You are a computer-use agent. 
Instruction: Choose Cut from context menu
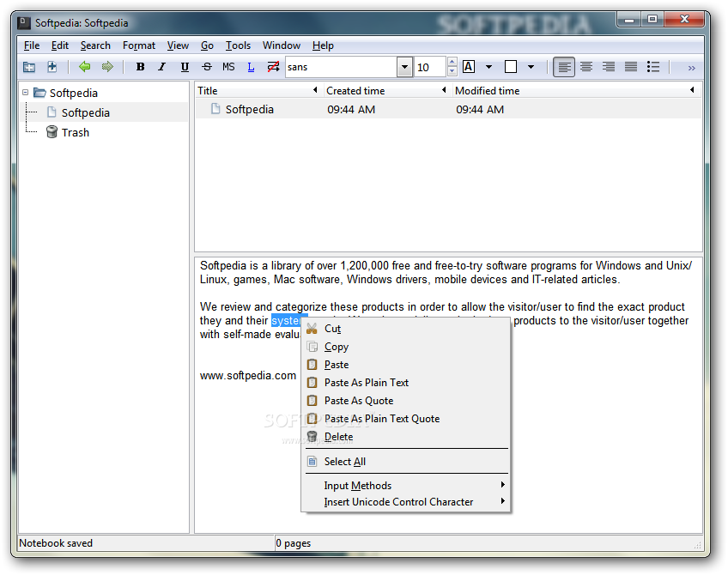click(x=406, y=329)
